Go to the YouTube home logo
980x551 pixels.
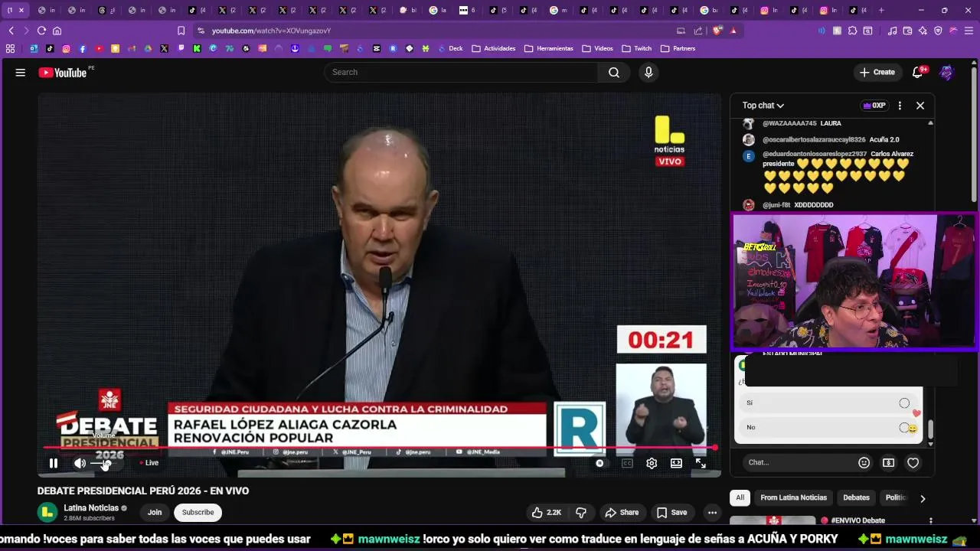[x=63, y=73]
